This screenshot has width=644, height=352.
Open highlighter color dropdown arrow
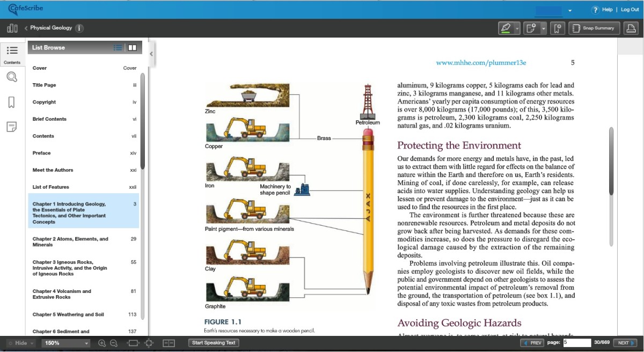(x=517, y=28)
